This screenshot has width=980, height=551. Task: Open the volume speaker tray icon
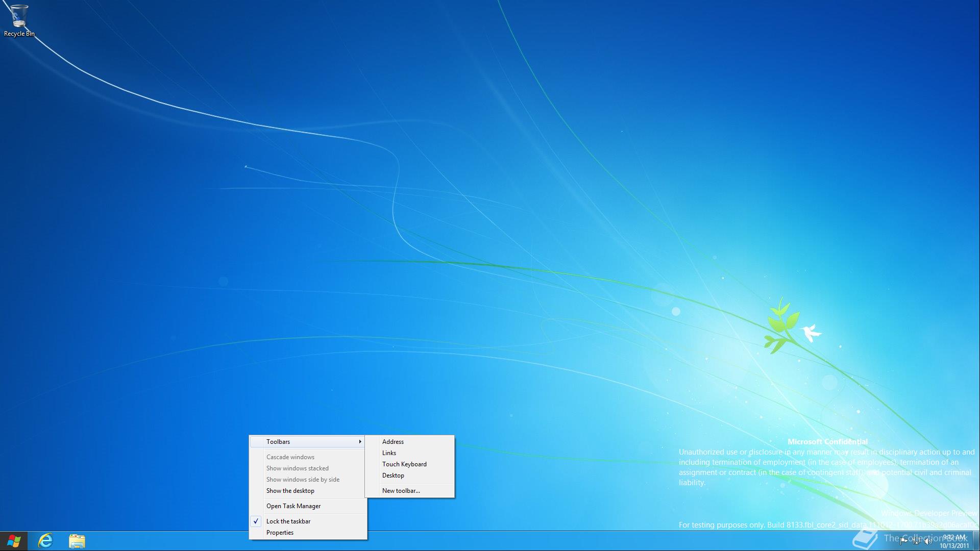928,541
